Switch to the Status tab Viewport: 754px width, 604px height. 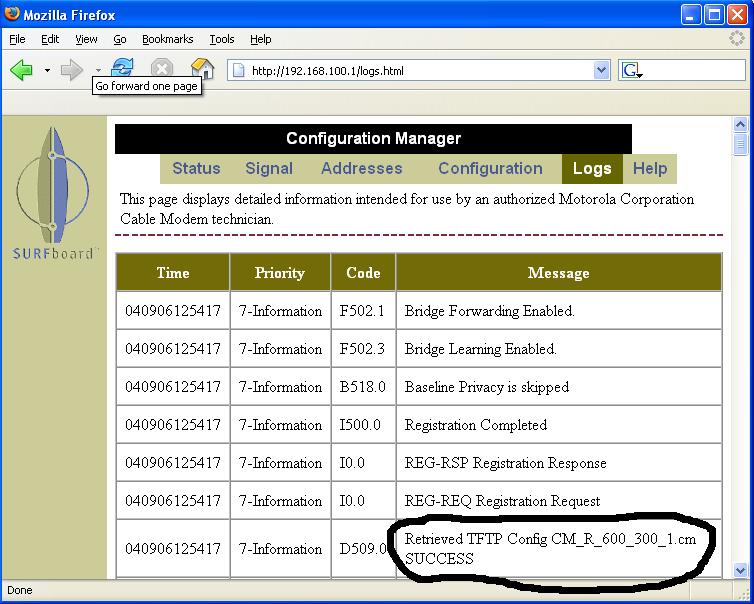[x=196, y=169]
